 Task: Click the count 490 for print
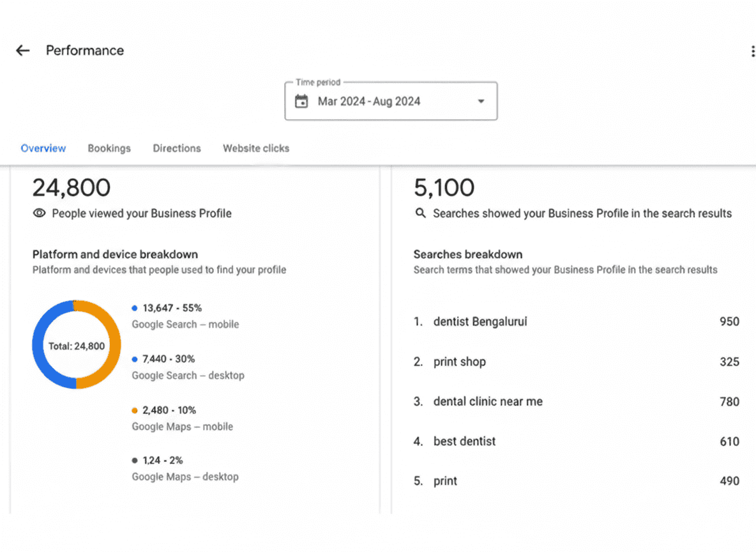(729, 481)
